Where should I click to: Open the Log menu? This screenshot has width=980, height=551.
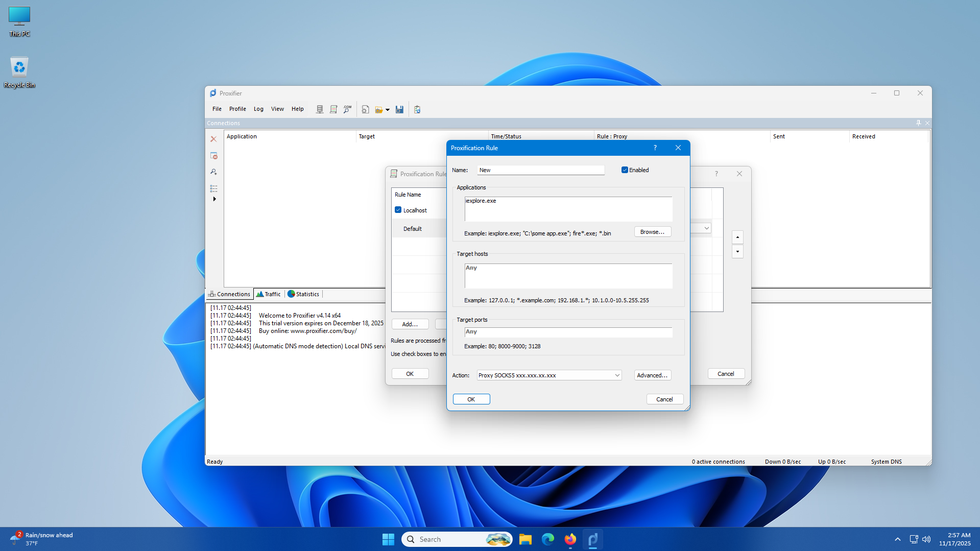point(258,109)
